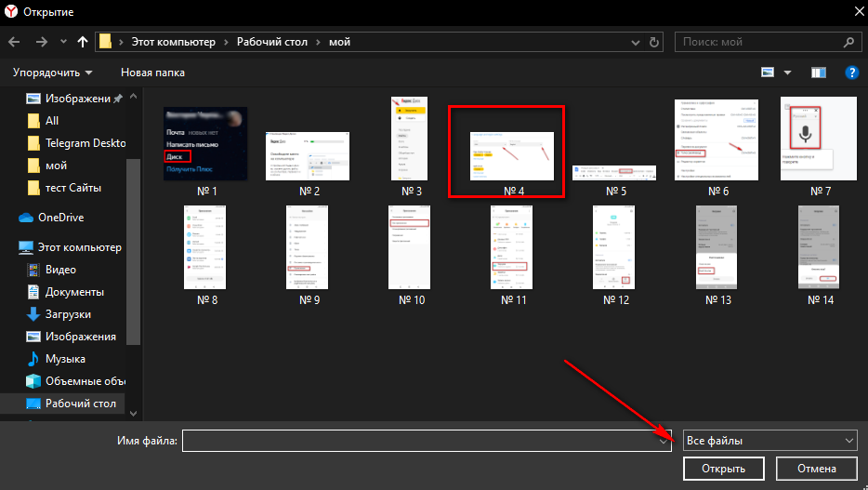The width and height of the screenshot is (868, 490).
Task: Select the thumbnail labeled № 4
Action: click(506, 151)
